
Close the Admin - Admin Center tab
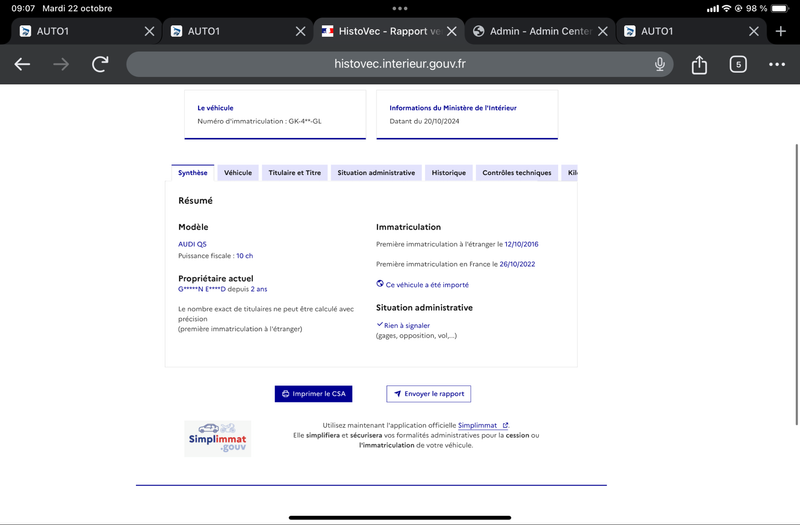tap(603, 31)
